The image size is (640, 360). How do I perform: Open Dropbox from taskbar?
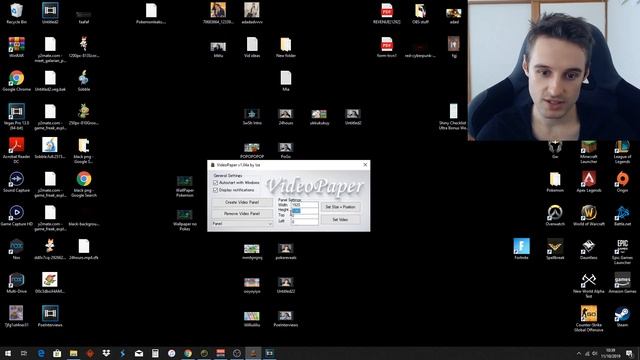pyautogui.click(x=106, y=353)
